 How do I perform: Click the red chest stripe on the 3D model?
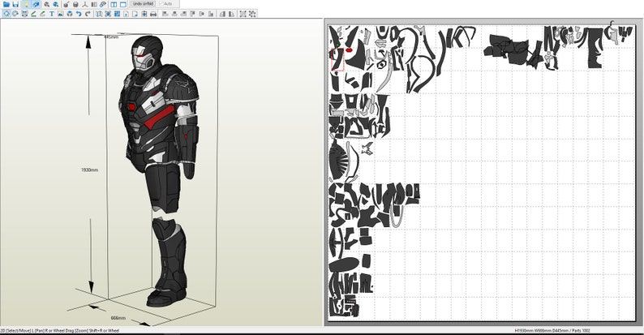[x=160, y=116]
